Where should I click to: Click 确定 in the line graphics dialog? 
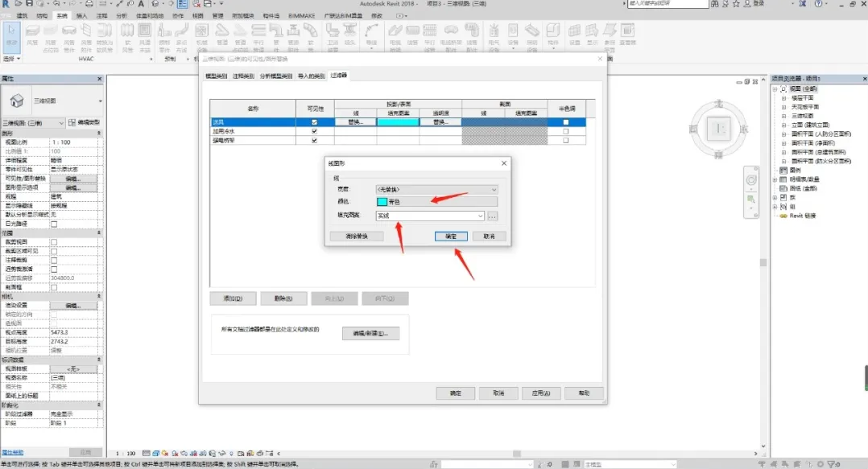click(x=451, y=237)
